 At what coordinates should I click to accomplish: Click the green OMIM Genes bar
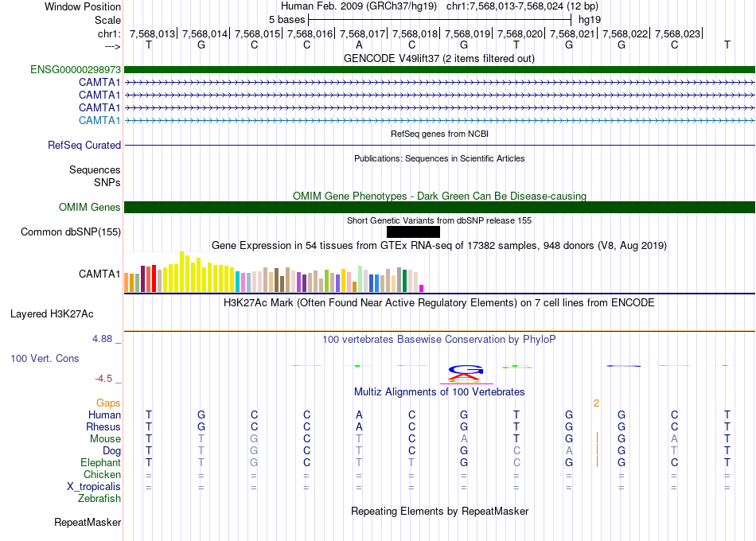click(x=439, y=208)
